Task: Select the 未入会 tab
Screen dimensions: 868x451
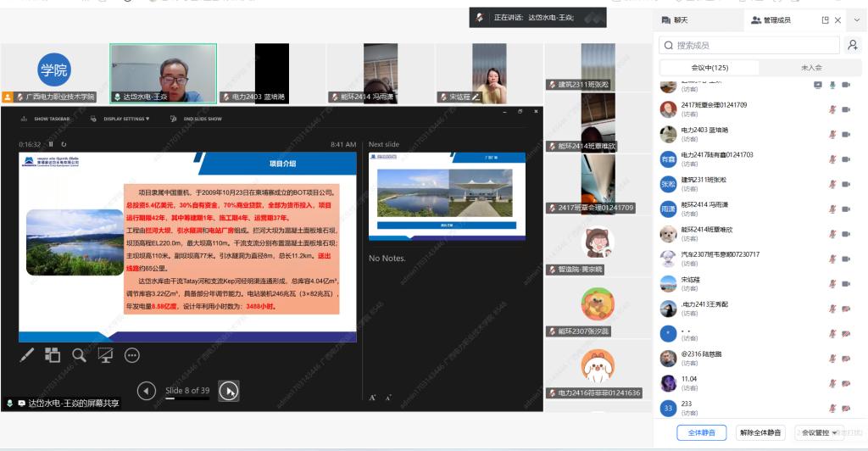Action: [811, 68]
